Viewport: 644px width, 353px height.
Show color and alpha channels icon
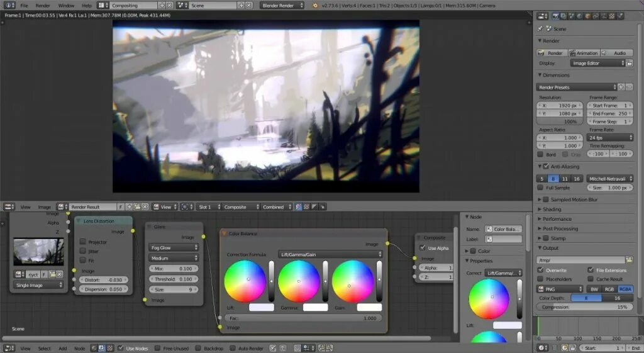click(299, 207)
